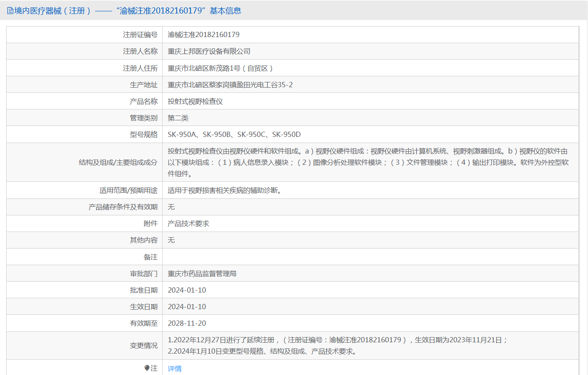Click the 其他内容 row label
Screen dimensions: 588x375
pos(144,240)
